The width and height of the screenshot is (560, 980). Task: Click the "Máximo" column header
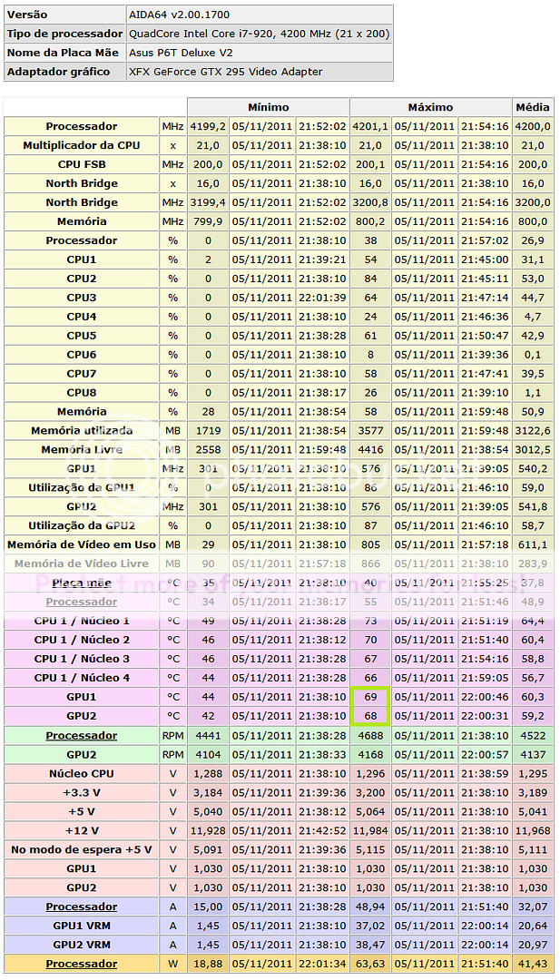pos(430,107)
